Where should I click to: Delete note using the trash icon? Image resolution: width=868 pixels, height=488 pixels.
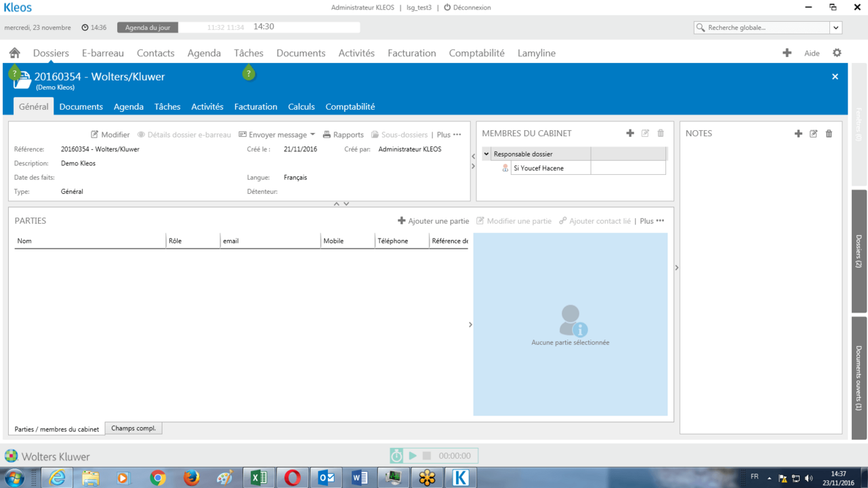pyautogui.click(x=829, y=134)
